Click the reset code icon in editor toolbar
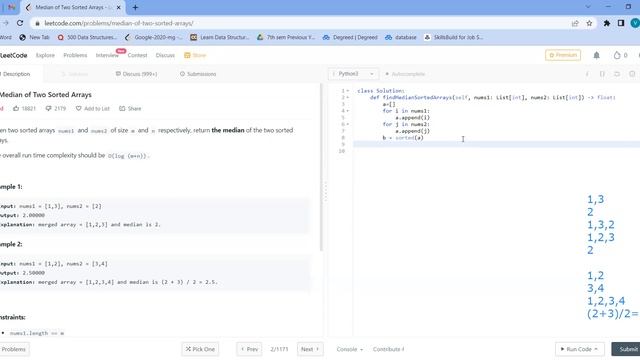 [617, 74]
